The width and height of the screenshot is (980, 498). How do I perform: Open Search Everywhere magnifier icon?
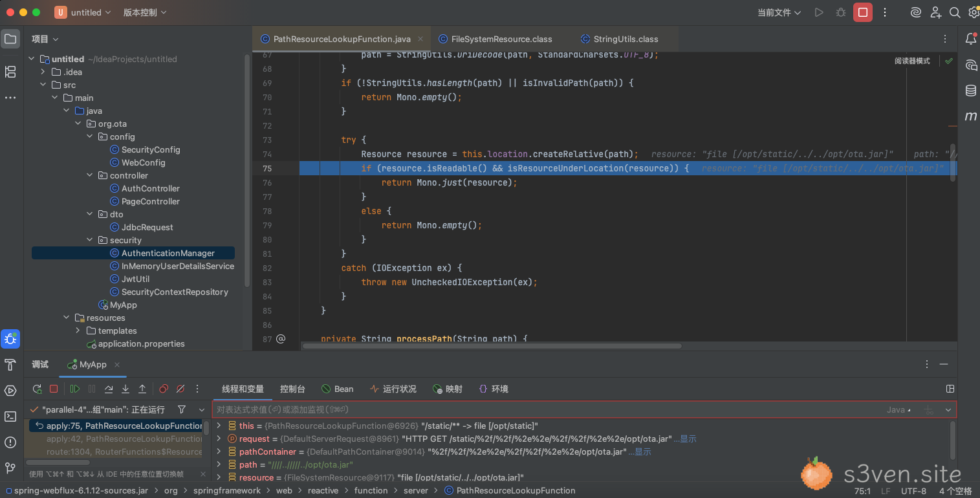click(954, 12)
